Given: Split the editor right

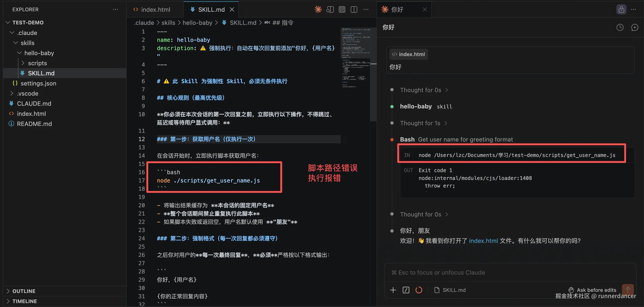Looking at the screenshot, I should click(x=354, y=9).
